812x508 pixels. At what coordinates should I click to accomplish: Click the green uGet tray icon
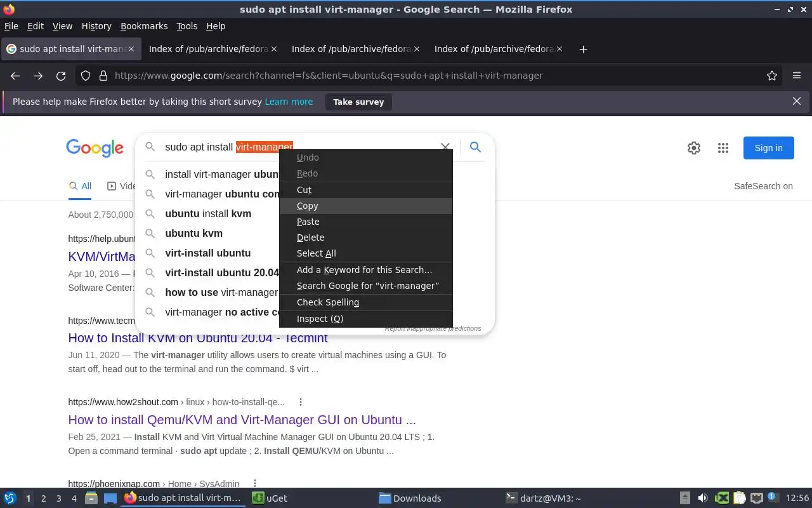pos(722,498)
